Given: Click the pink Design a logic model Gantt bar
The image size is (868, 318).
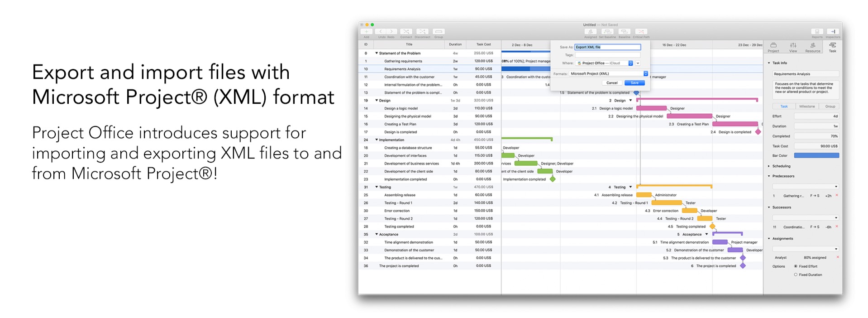Looking at the screenshot, I should click(x=652, y=108).
